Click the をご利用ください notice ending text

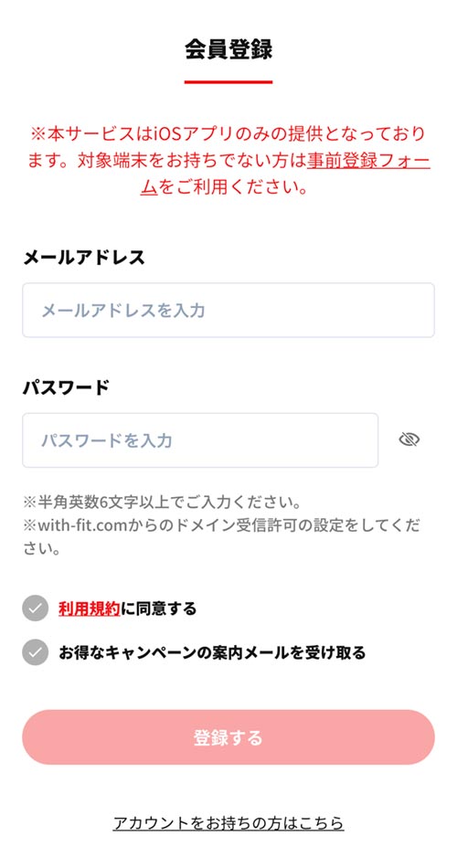coord(234,187)
